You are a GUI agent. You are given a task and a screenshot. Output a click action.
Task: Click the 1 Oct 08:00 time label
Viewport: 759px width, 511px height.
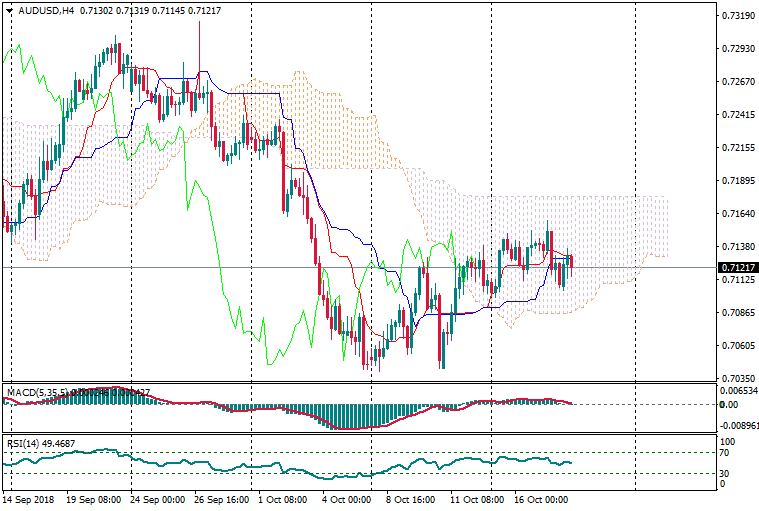point(282,498)
